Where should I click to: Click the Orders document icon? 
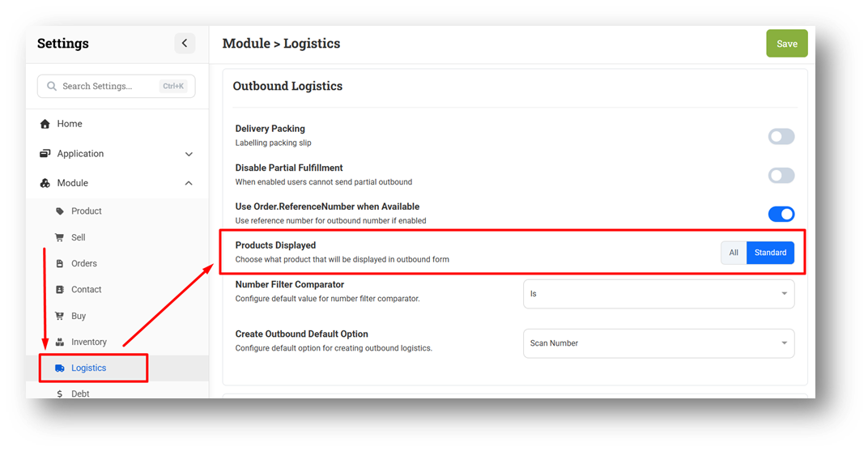tap(60, 263)
